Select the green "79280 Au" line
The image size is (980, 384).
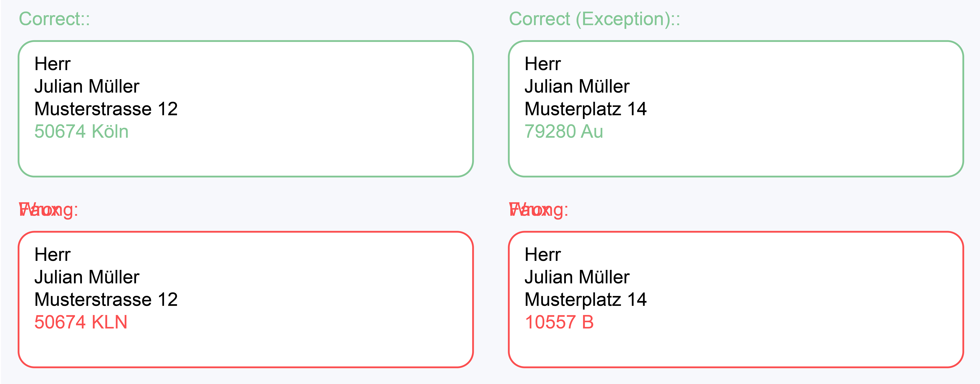point(563,132)
